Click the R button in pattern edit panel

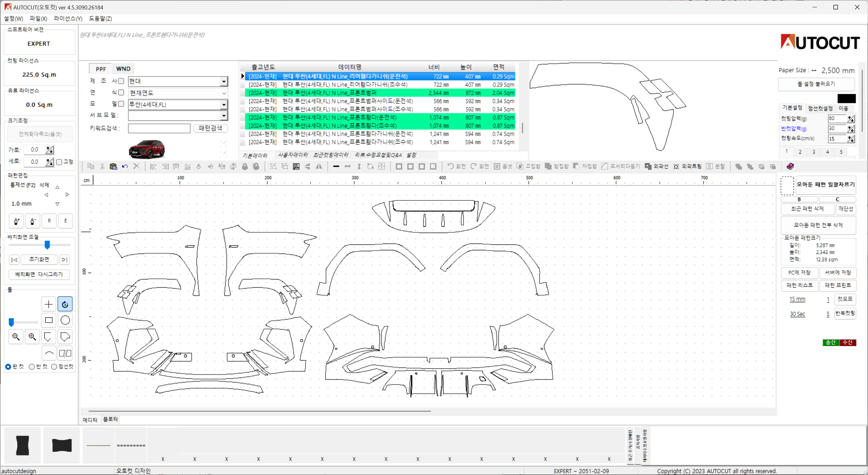(49, 221)
